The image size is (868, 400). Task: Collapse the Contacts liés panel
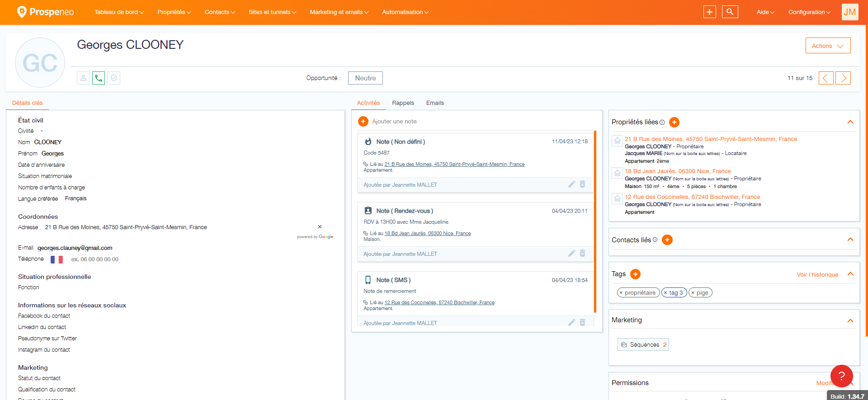click(850, 240)
